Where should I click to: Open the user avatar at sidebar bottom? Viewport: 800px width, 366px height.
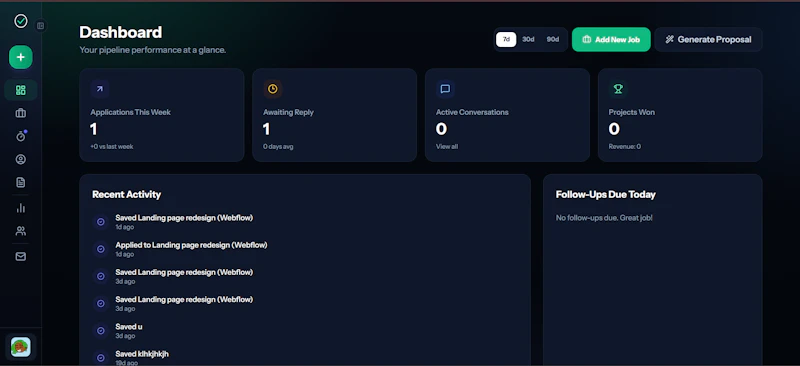(20, 347)
